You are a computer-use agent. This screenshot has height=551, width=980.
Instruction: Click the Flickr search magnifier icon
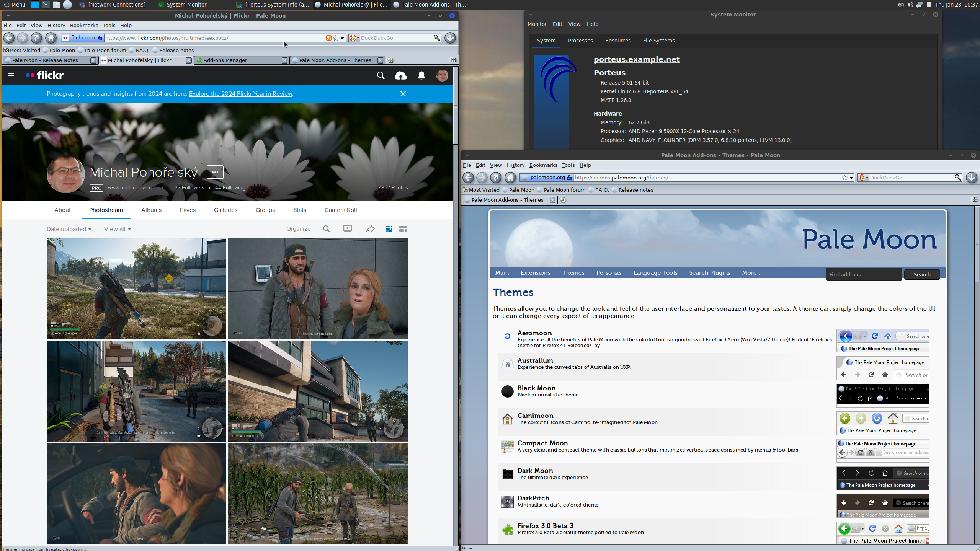(x=381, y=76)
